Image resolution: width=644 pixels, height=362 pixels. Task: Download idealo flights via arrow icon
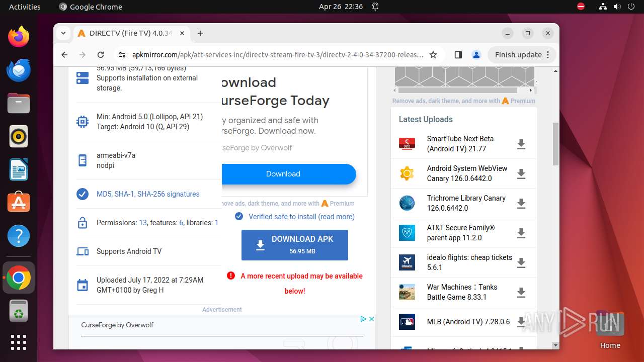point(521,263)
